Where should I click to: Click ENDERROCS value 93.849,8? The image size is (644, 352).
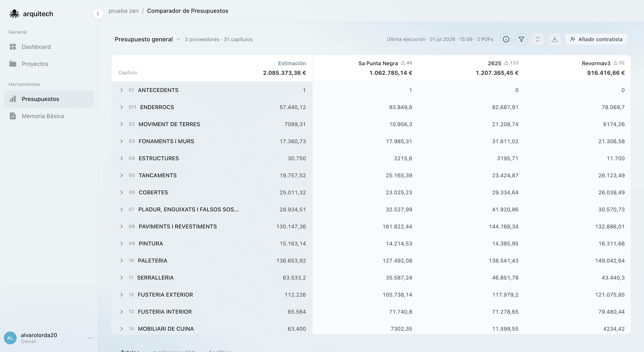(x=400, y=107)
